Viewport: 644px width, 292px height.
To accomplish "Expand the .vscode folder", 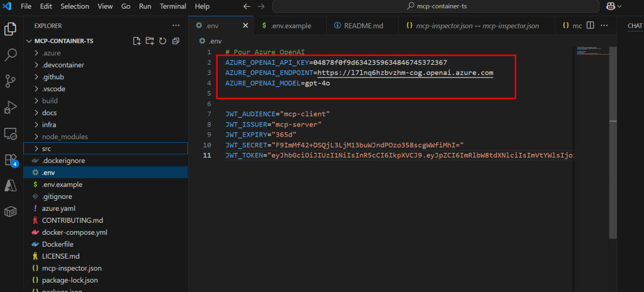I will click(106, 89).
